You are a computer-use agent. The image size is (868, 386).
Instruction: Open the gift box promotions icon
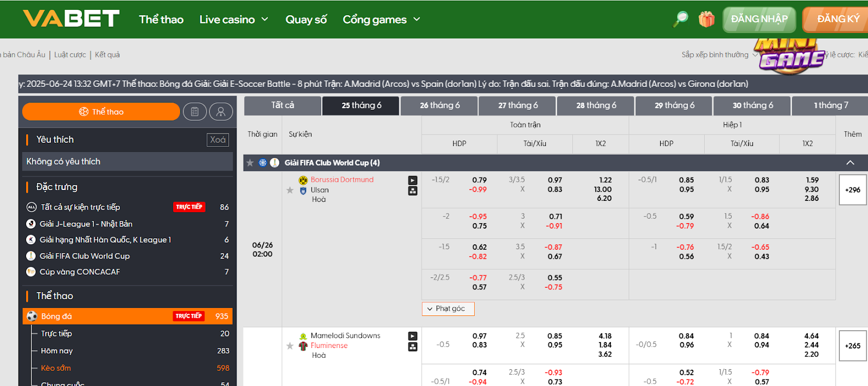[x=706, y=19]
